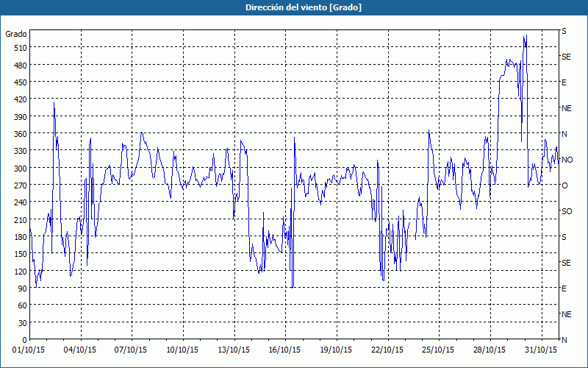
Task: Select the 510 value on the left axis
Action: (x=21, y=48)
